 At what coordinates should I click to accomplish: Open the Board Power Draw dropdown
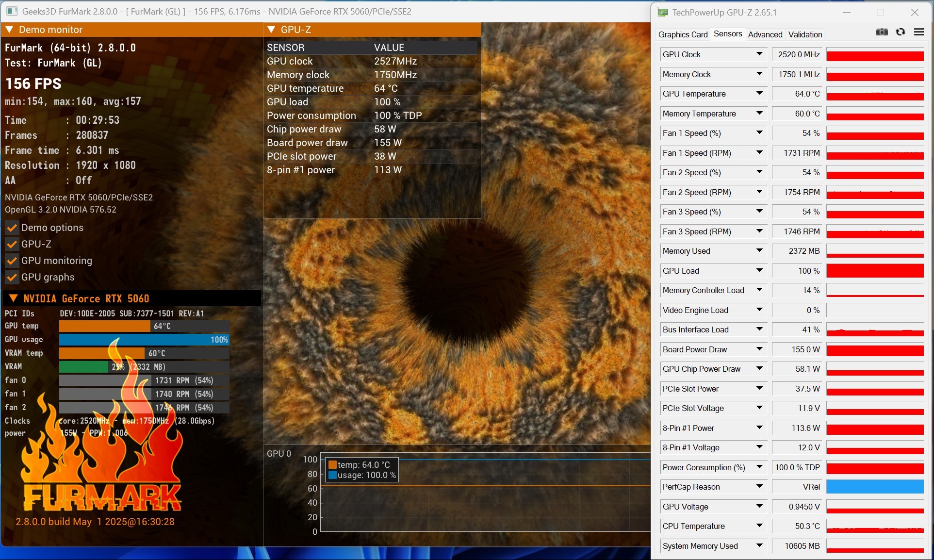tap(759, 349)
